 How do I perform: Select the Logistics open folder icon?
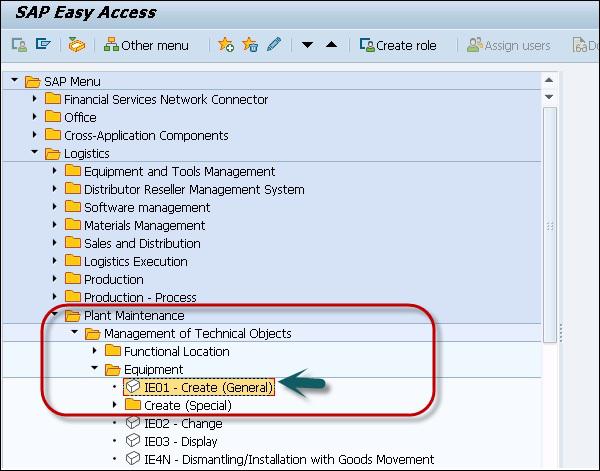tap(53, 153)
